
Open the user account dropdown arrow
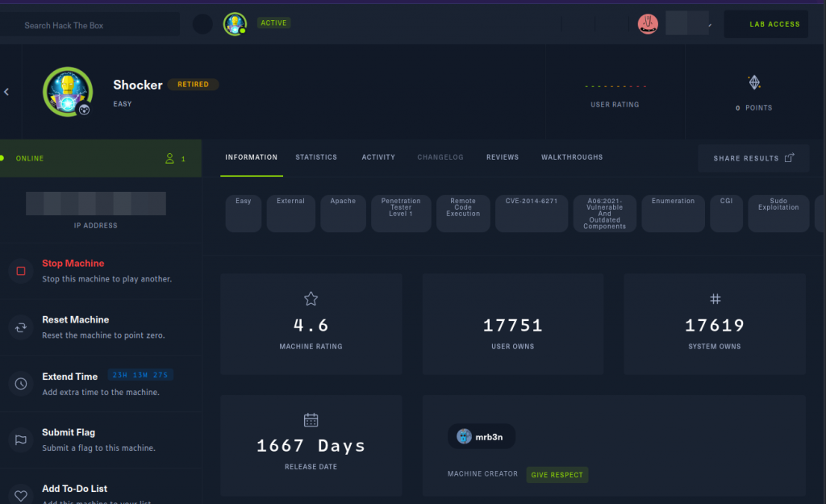pyautogui.click(x=710, y=25)
